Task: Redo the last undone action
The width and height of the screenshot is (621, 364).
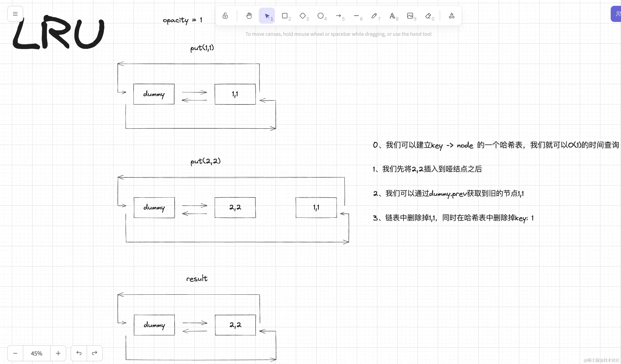Action: (94, 353)
